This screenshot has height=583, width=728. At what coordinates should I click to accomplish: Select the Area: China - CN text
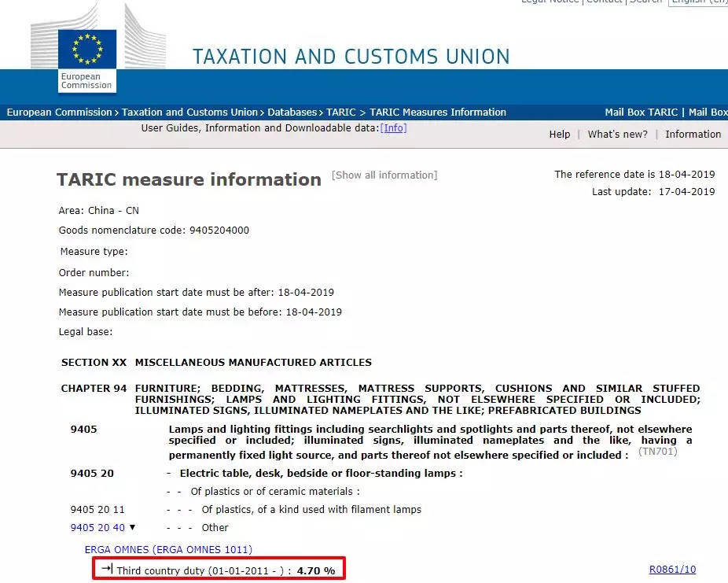[x=99, y=210]
